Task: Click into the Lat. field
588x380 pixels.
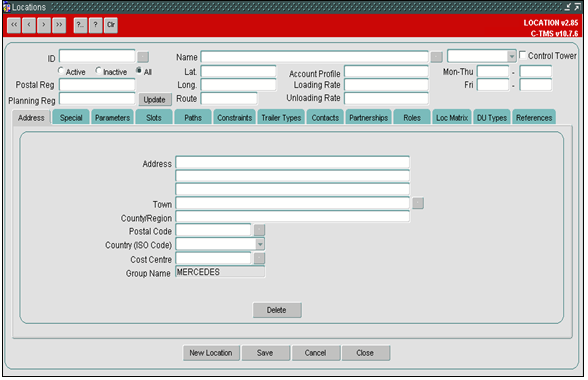Action: coord(238,71)
